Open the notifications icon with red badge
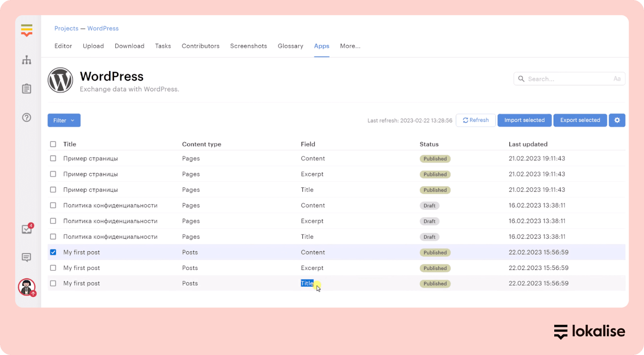 tap(27, 229)
